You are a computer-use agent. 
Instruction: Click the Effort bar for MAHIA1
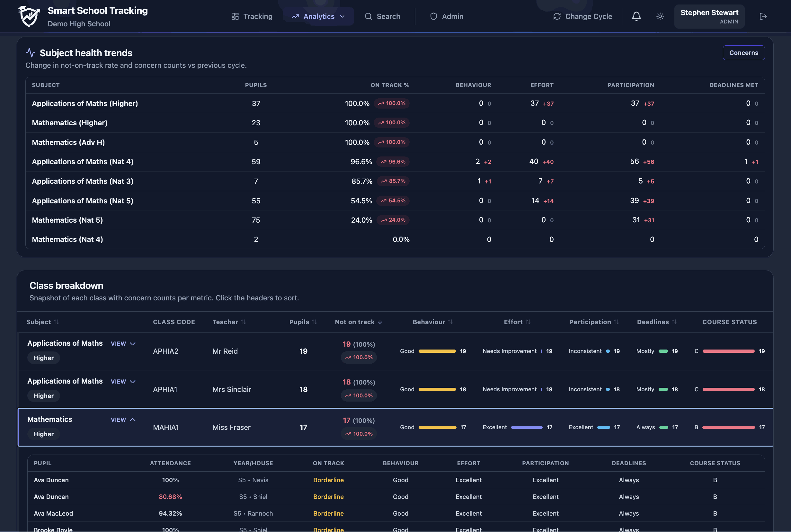click(x=527, y=427)
